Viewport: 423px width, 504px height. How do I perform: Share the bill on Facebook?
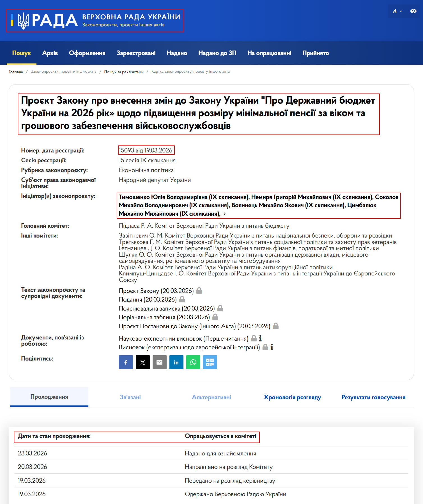click(126, 362)
